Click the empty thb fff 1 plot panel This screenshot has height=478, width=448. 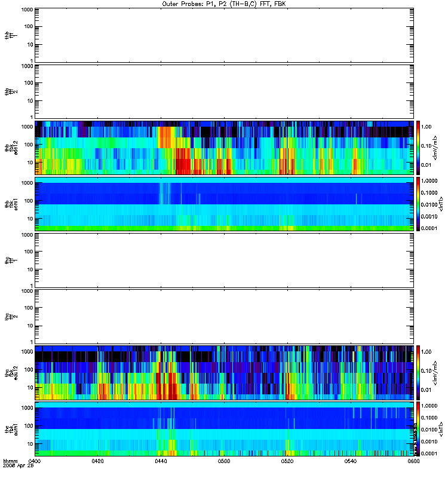pos(224,35)
